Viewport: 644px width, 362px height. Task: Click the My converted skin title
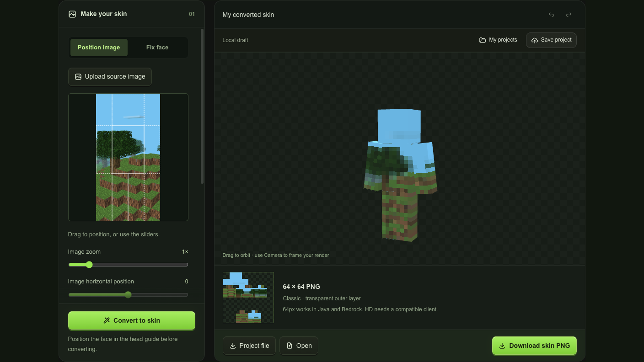click(248, 15)
